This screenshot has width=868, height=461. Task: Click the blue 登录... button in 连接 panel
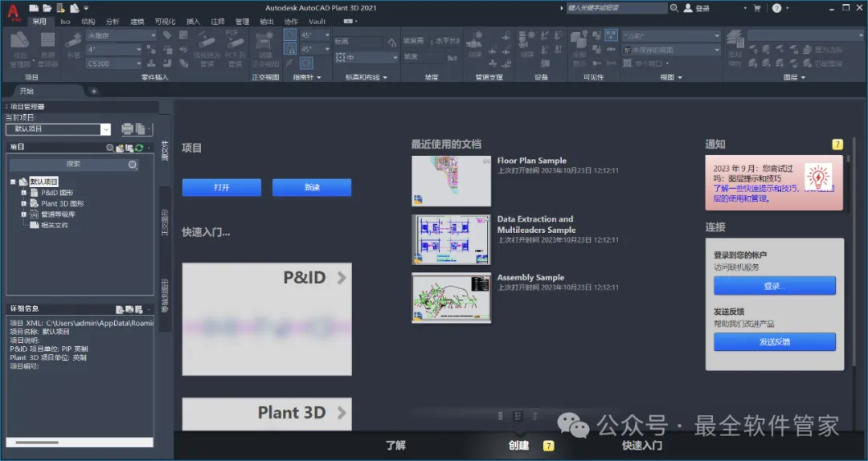tap(775, 286)
